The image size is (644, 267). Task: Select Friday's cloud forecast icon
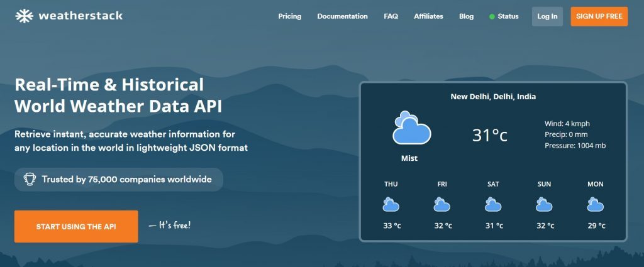coord(441,204)
